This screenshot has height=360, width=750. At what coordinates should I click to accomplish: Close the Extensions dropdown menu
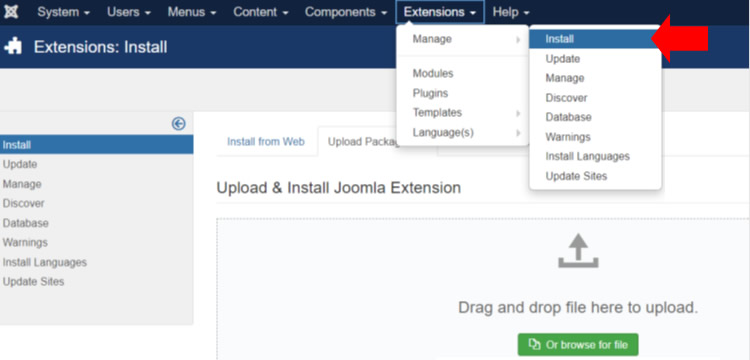440,12
